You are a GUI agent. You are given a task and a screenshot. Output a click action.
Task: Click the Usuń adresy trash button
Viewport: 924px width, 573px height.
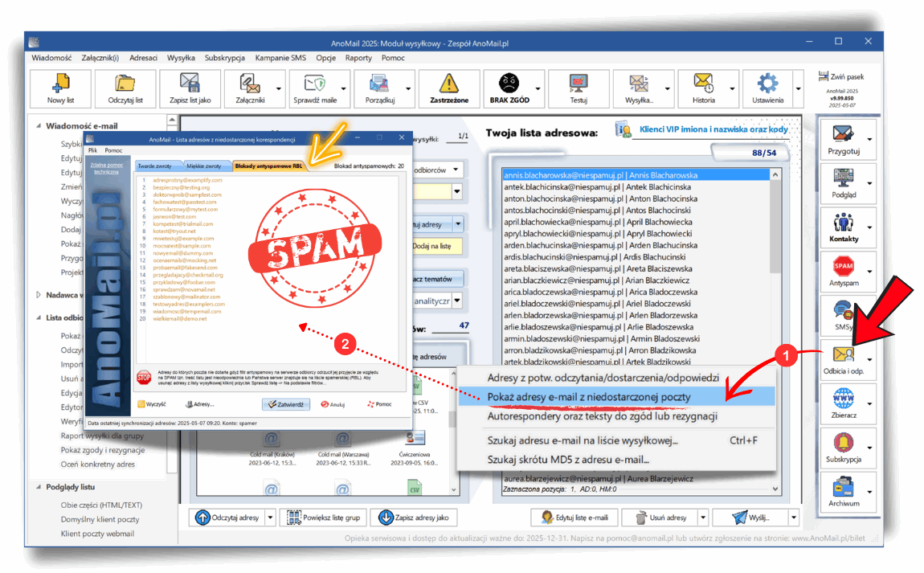click(660, 518)
